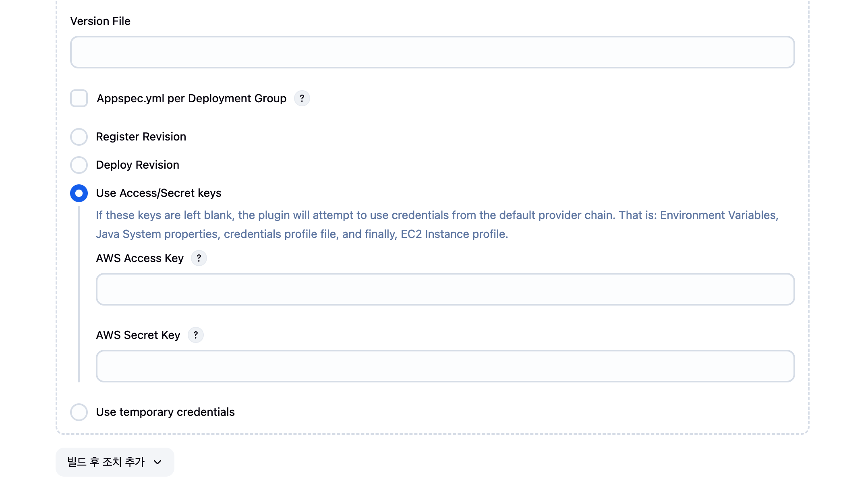Screen dimensions: 841x504
Task: Open help for Appspec.yml per Deployment Group
Action: point(302,98)
